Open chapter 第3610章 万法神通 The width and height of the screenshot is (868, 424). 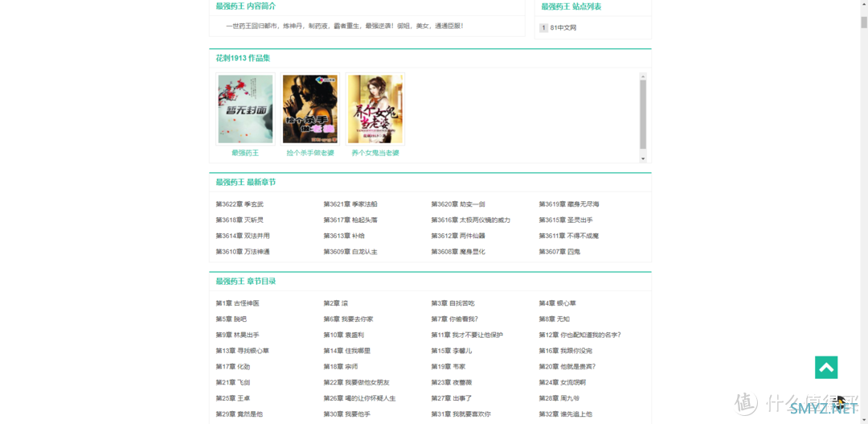coord(243,252)
